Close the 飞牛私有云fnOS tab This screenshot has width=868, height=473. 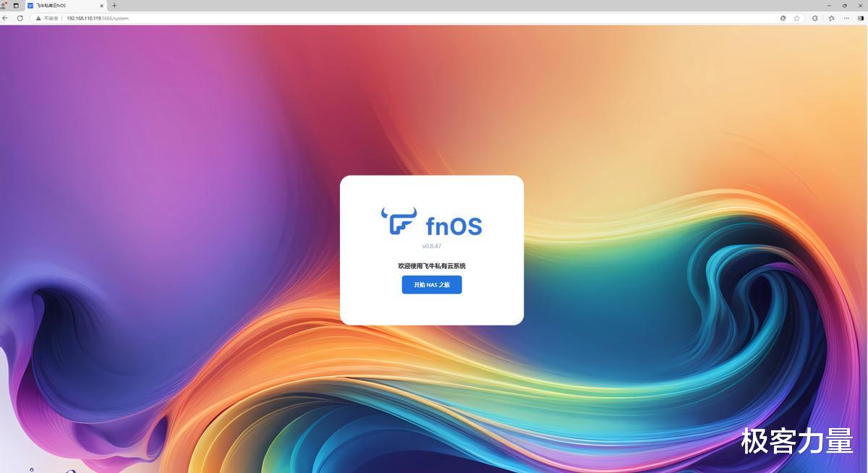pos(102,5)
